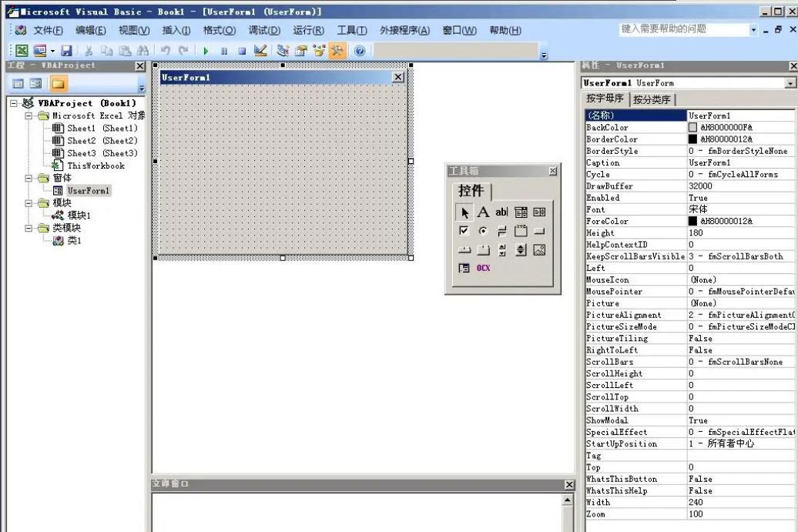Toggle the Toolbox button in the toolbar
Screen dimensions: 798x532
click(337, 50)
